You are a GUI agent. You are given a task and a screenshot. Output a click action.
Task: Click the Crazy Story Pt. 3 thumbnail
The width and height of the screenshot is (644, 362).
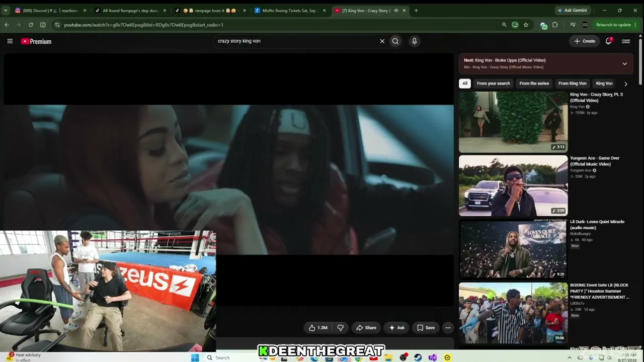coord(513,122)
